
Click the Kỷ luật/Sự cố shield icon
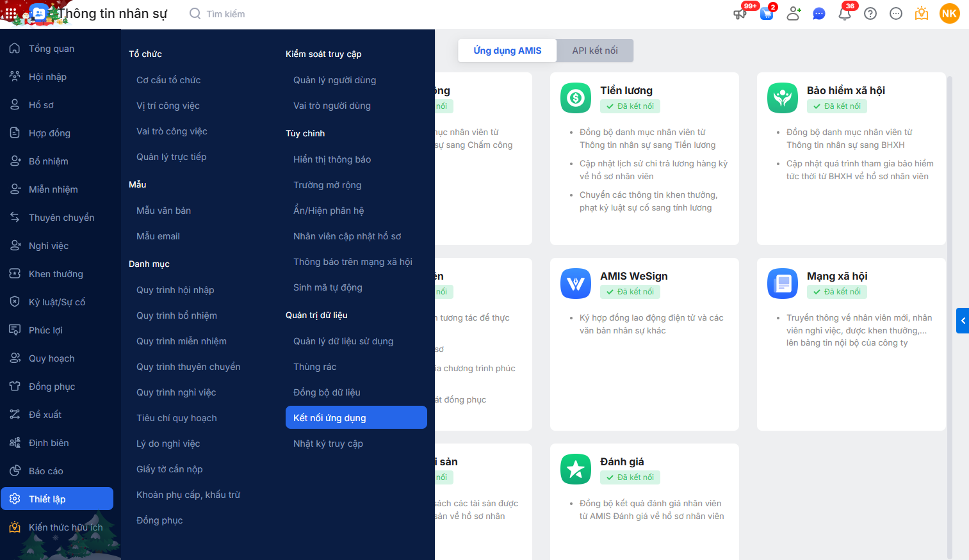point(15,302)
